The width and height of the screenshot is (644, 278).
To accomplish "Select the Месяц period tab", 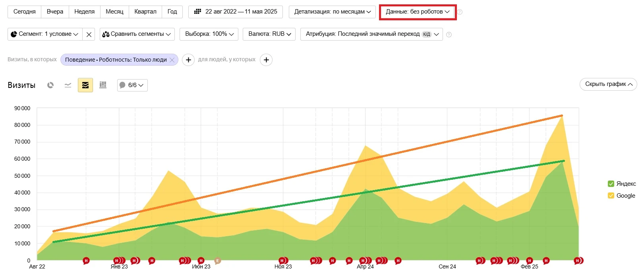I will (x=114, y=12).
